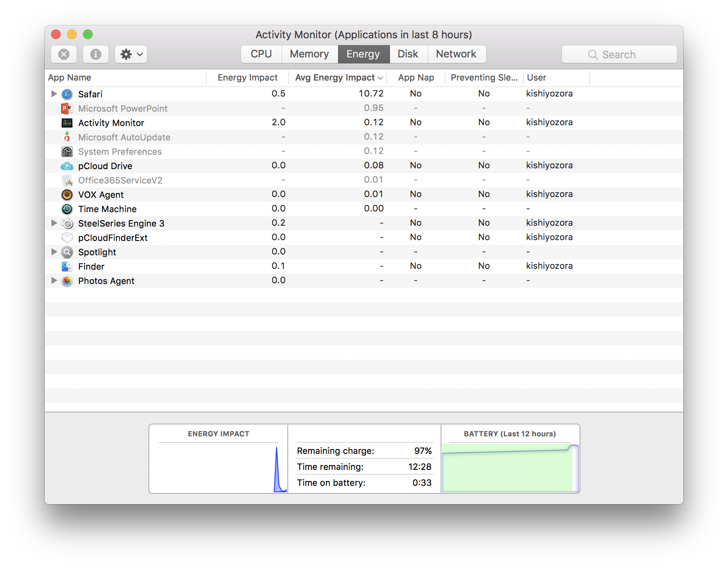
Task: Select the Safari app name
Action: [90, 94]
